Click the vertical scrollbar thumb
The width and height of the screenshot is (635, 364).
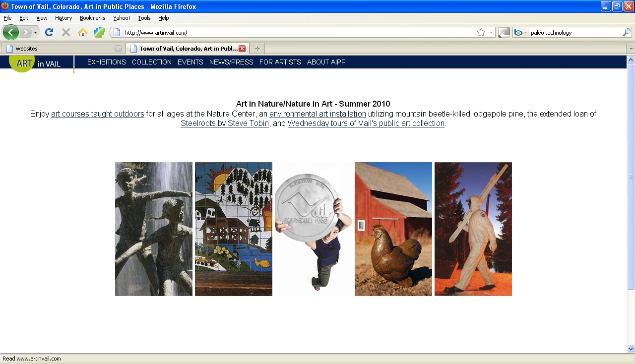[631, 177]
